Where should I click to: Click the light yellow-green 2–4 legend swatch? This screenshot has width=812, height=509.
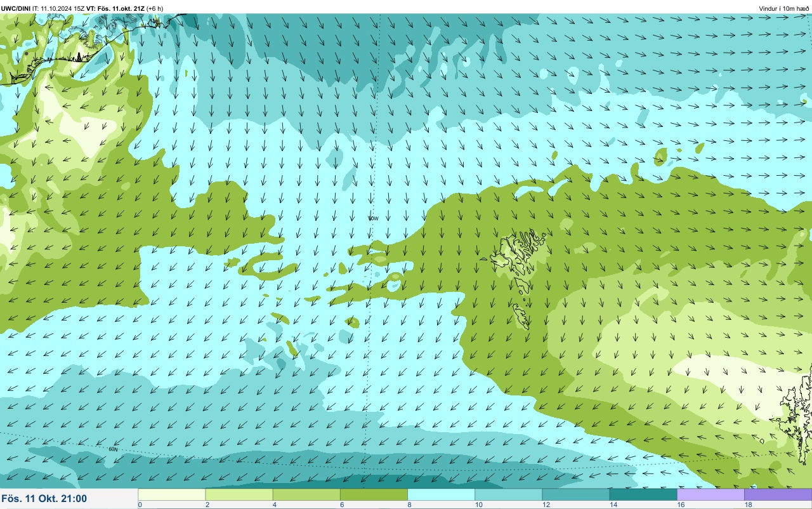239,494
